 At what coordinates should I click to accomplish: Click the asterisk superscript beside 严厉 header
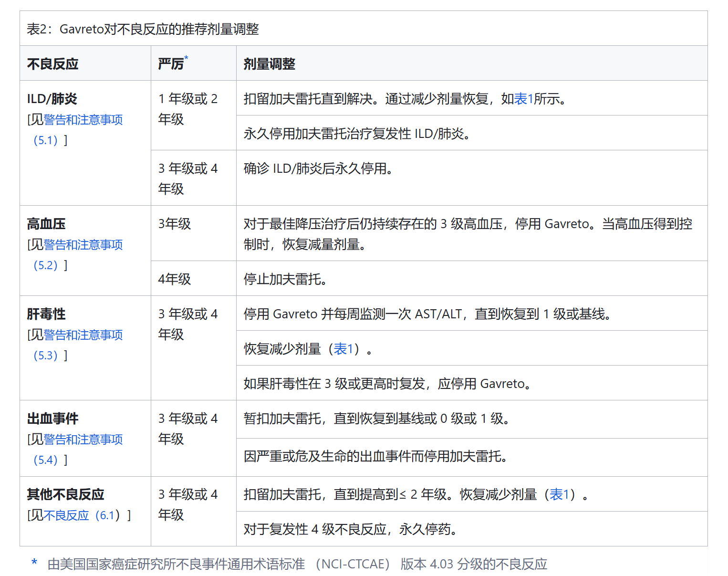coord(186,58)
